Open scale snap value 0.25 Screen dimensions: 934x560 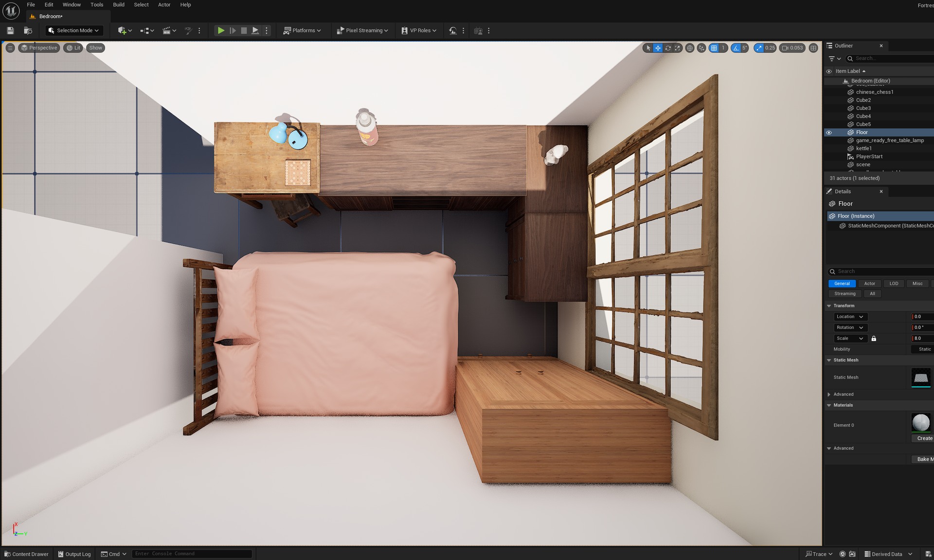point(770,48)
